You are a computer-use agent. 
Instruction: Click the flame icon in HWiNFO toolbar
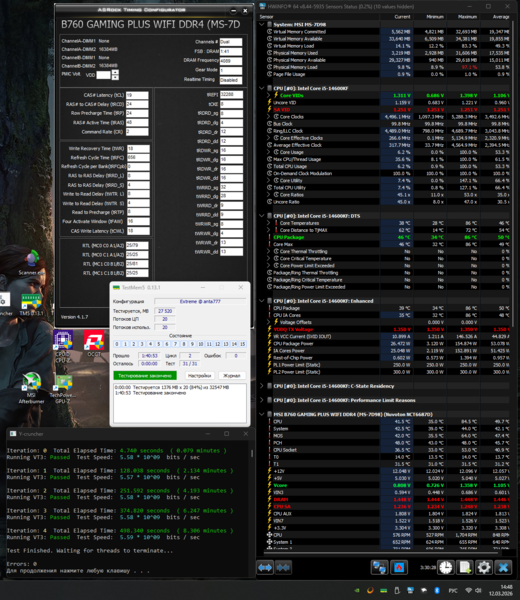[x=399, y=567]
